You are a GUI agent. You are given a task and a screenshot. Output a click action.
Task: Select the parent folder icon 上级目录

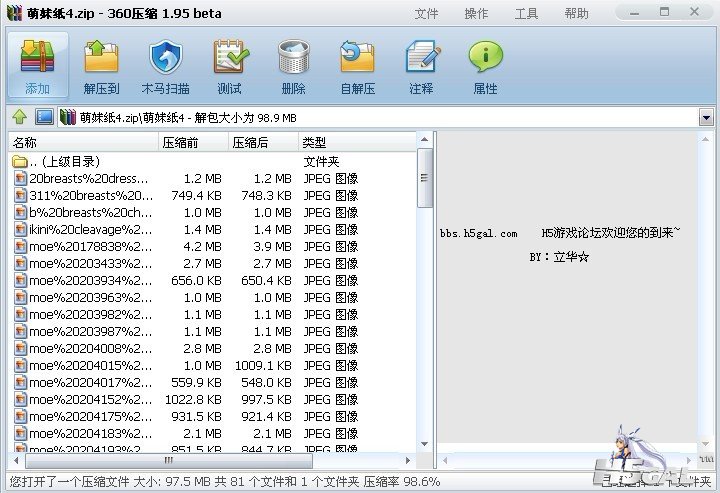(x=20, y=162)
